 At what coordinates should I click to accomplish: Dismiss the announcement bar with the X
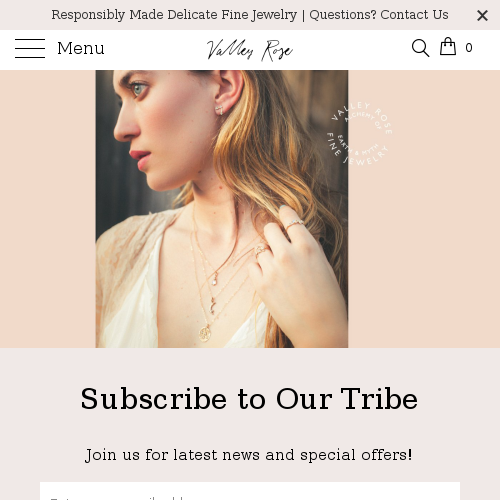[482, 15]
